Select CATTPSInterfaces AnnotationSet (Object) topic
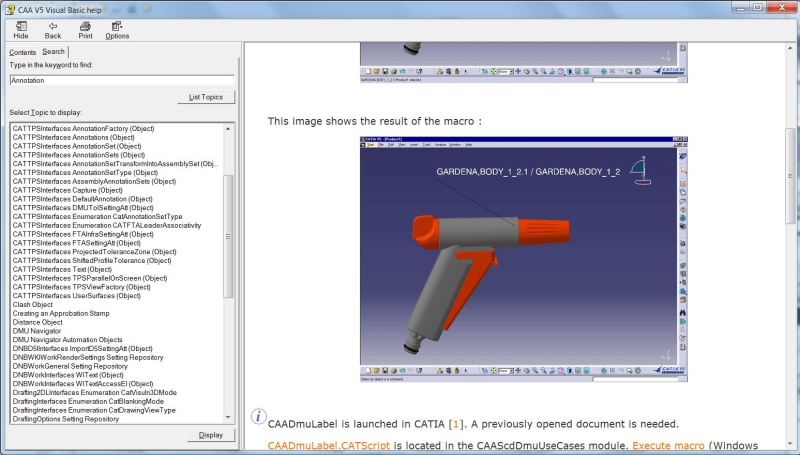Image resolution: width=800 pixels, height=455 pixels. 77,146
